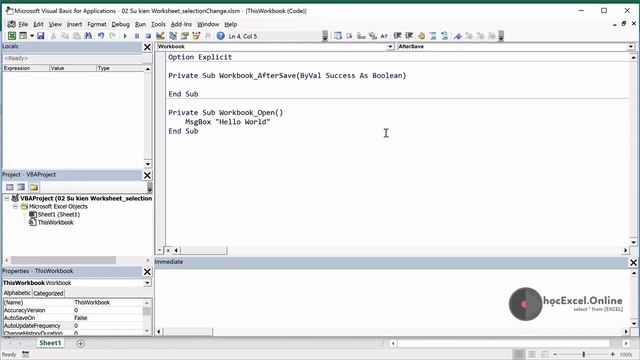Click the Break pause icon in the toolbar

pyautogui.click(x=137, y=36)
